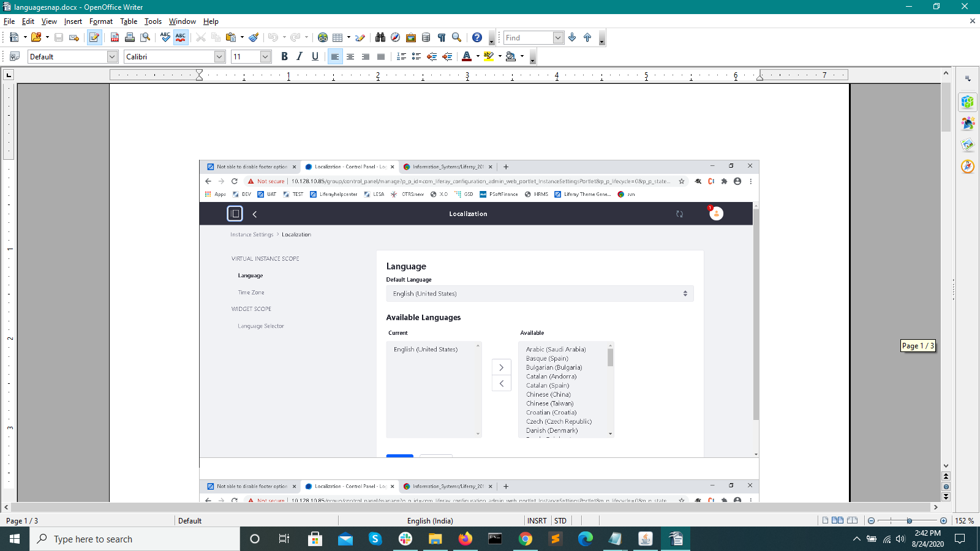980x551 pixels.
Task: Click Find Previous up arrow
Action: 587,37
